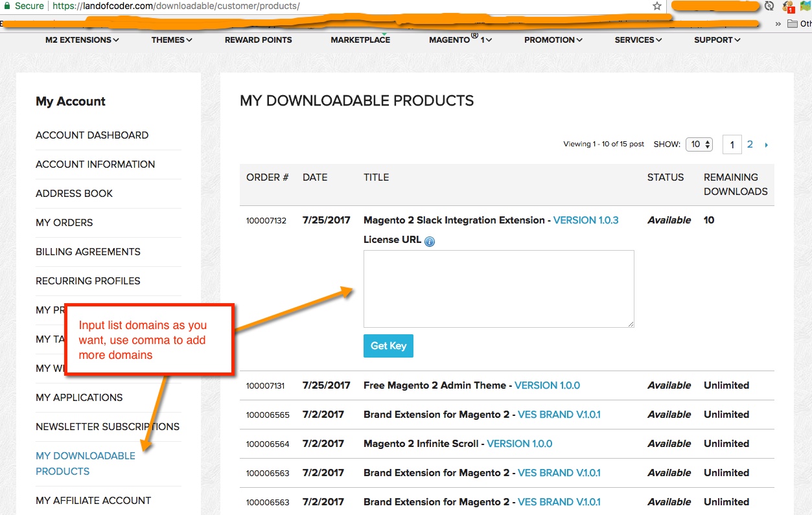The image size is (812, 515).
Task: Show hidden bookmarks with the double chevron
Action: point(778,23)
